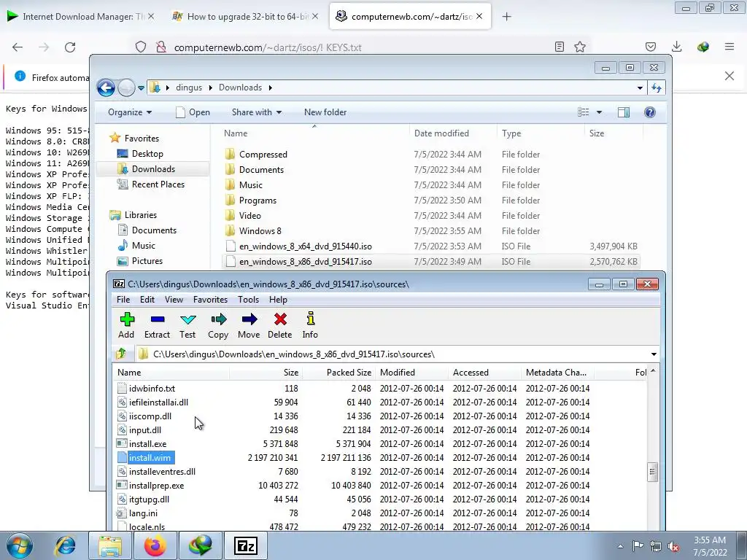Open Info from the 7-Zip toolbar
Viewport: 747px width, 560px height.
click(310, 325)
